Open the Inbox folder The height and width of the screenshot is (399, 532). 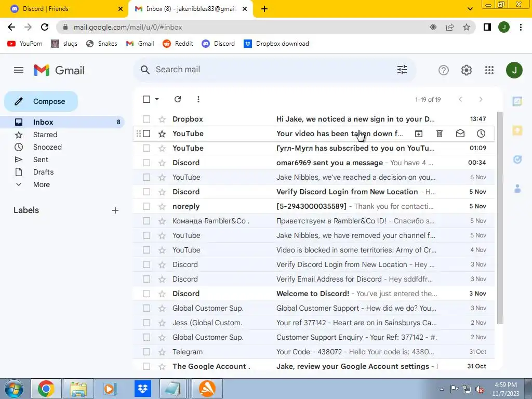click(x=62, y=122)
